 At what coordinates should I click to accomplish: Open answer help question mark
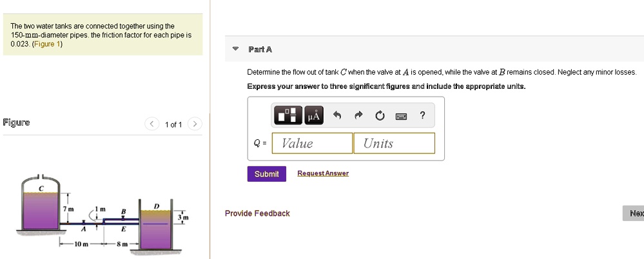[422, 116]
